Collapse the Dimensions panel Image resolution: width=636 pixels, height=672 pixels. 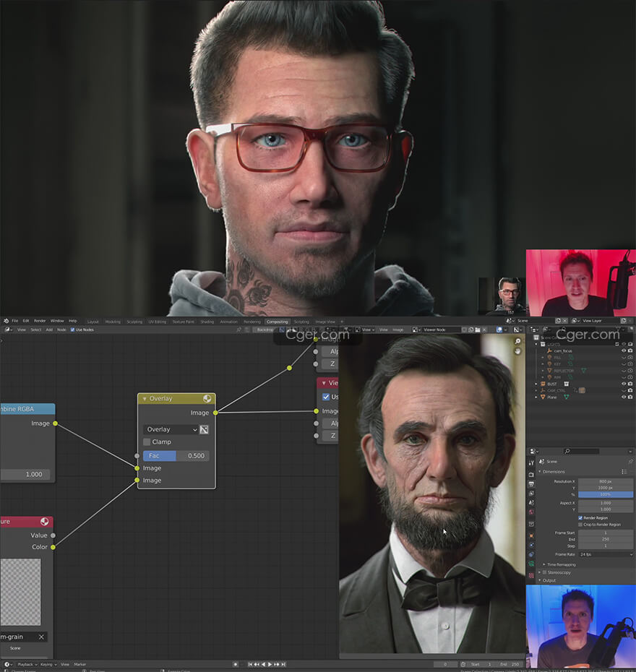[x=540, y=471]
